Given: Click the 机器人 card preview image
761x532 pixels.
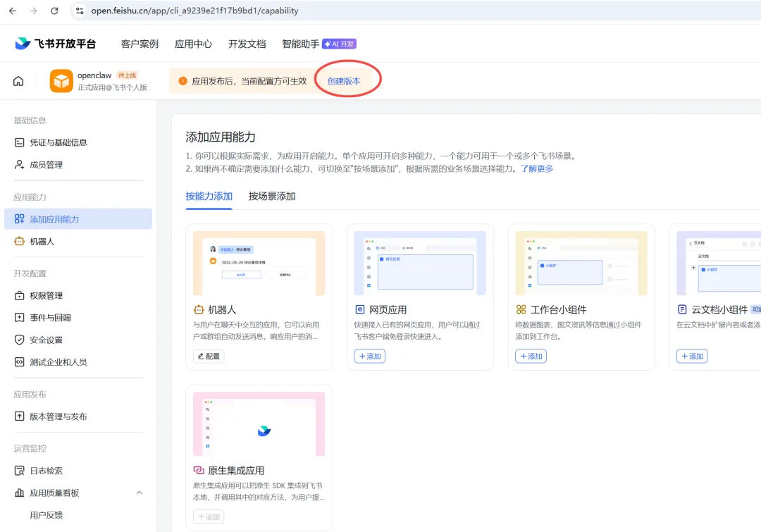Looking at the screenshot, I should point(259,263).
